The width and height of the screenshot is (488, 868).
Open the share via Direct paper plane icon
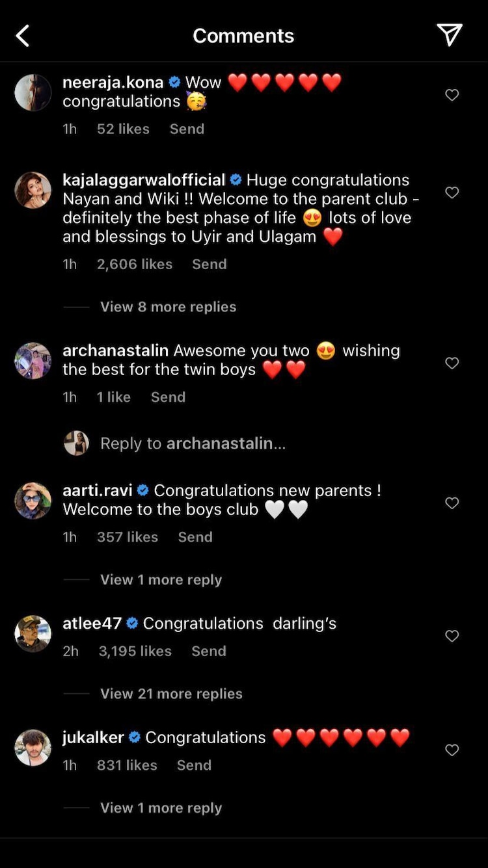[449, 36]
